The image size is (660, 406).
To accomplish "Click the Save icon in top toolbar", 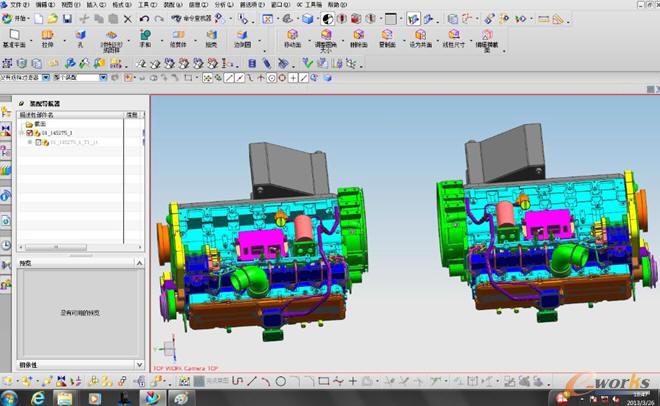I will [x=67, y=18].
